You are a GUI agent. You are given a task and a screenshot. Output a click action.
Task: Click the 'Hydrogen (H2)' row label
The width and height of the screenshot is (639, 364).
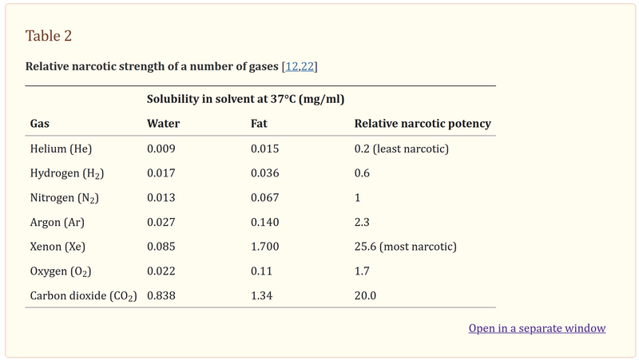pyautogui.click(x=67, y=173)
